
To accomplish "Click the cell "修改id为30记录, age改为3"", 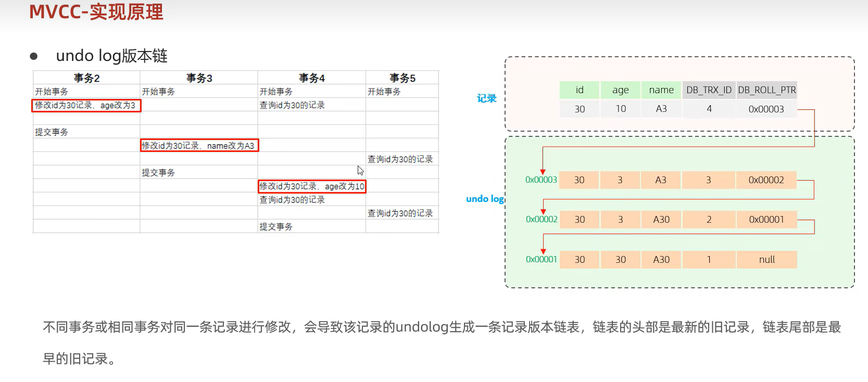I will click(86, 105).
